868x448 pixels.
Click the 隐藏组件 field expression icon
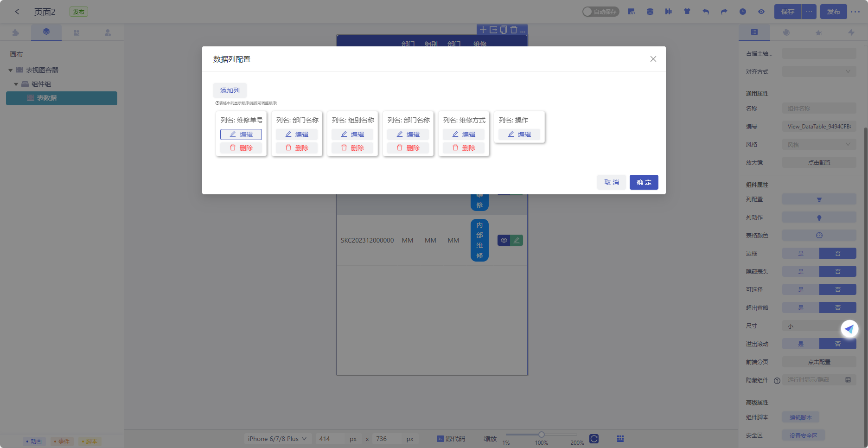click(x=848, y=380)
